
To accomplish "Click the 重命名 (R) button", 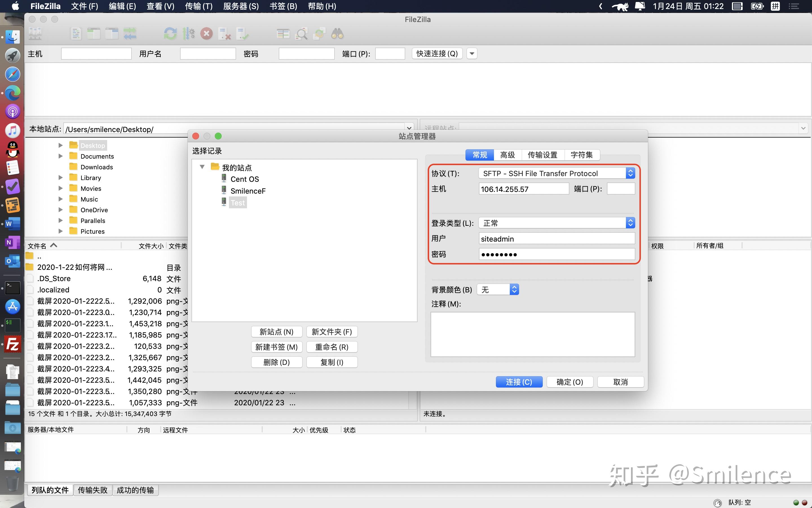I will click(332, 347).
